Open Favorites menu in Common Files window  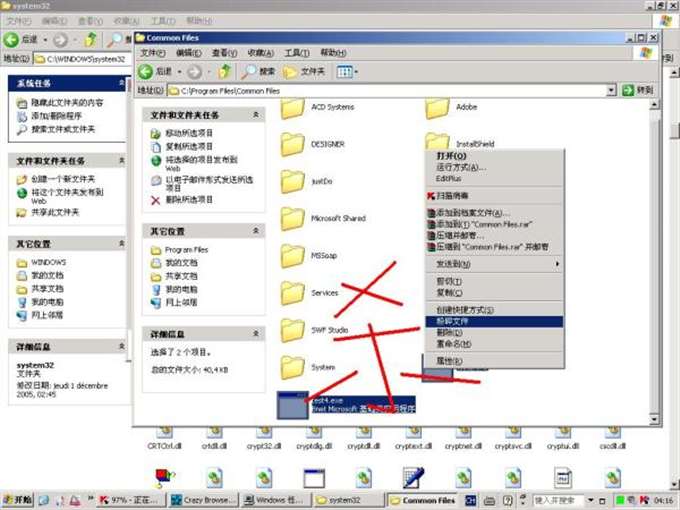point(260,53)
